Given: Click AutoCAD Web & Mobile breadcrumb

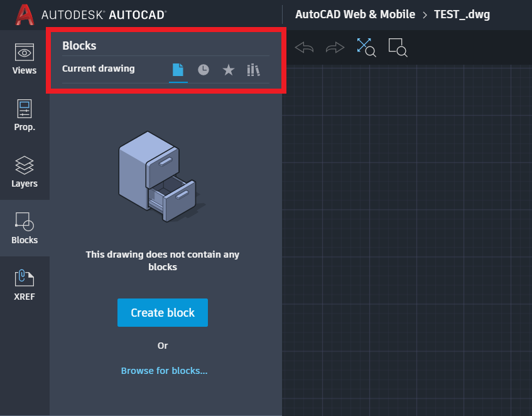Looking at the screenshot, I should pos(355,14).
